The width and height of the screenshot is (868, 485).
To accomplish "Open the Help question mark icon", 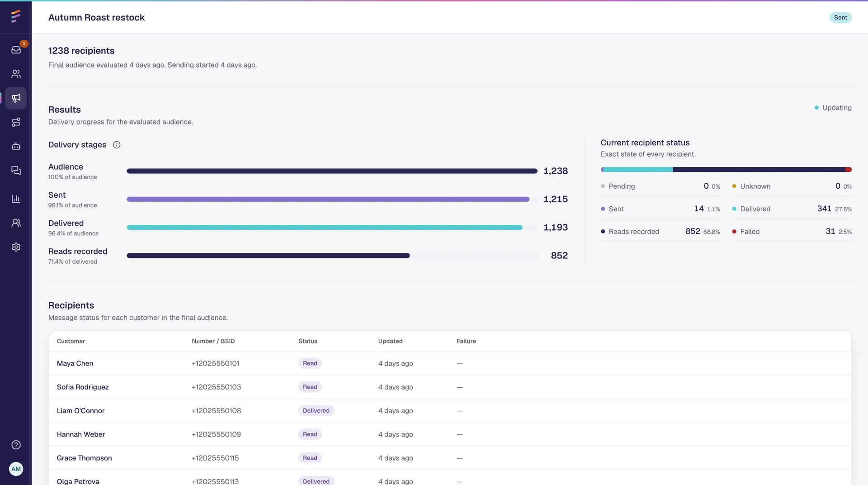I will pyautogui.click(x=16, y=445).
